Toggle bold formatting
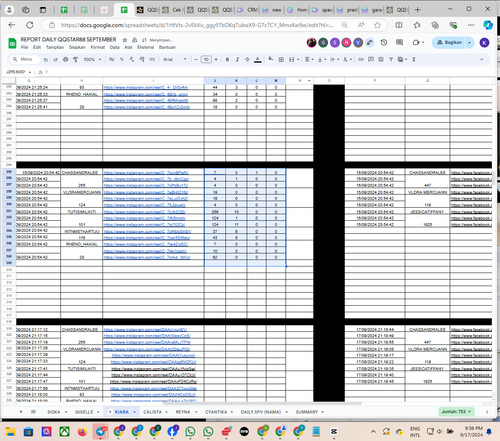This screenshot has height=441, width=500. tap(227, 60)
